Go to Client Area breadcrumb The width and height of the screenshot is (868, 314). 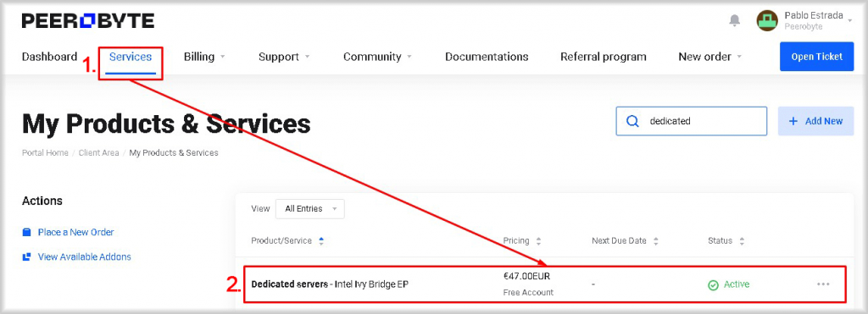[98, 152]
